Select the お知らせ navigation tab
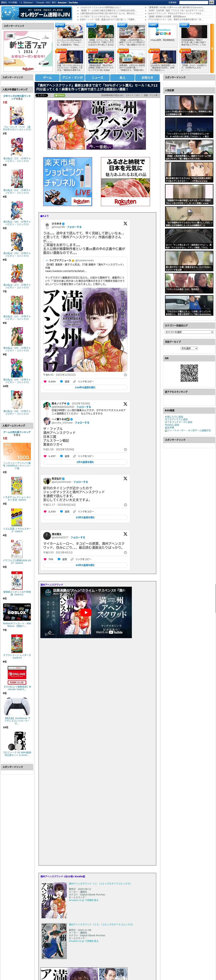Screen dimensions: 216x980 coord(148,78)
